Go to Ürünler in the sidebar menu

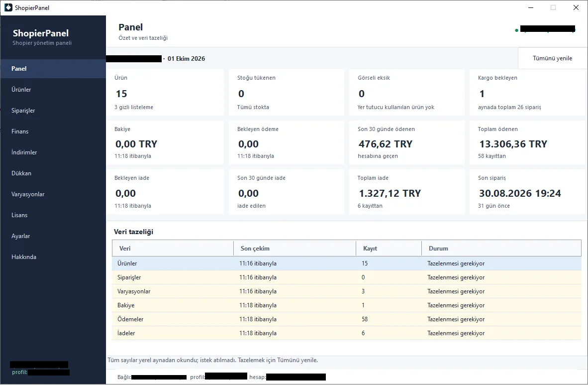pos(53,90)
